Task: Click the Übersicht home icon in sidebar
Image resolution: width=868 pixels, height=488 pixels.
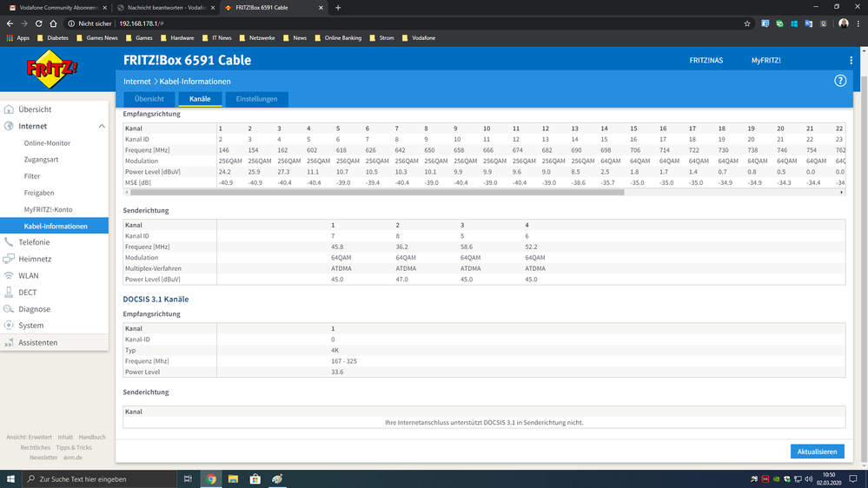Action: coord(9,109)
